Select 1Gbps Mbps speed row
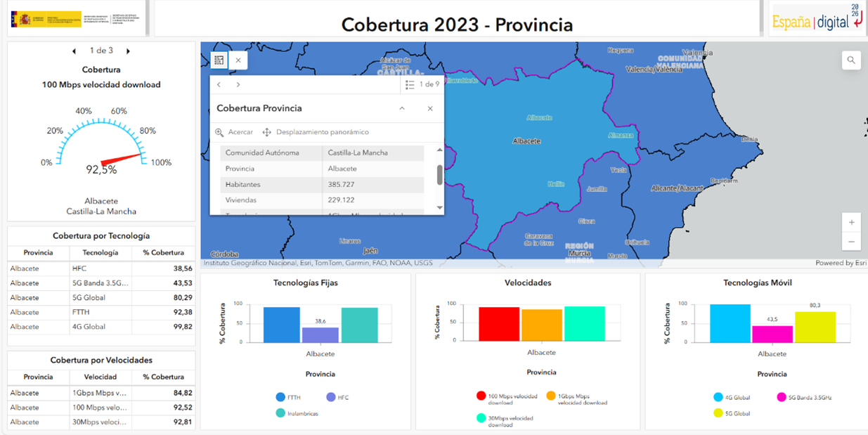Image resolution: width=868 pixels, height=435 pixels. coord(101,393)
